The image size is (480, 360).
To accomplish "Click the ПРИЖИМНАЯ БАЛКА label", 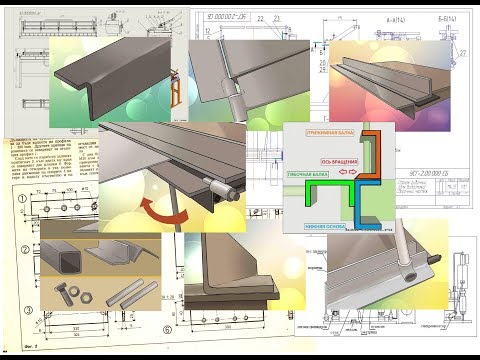I will (330, 133).
